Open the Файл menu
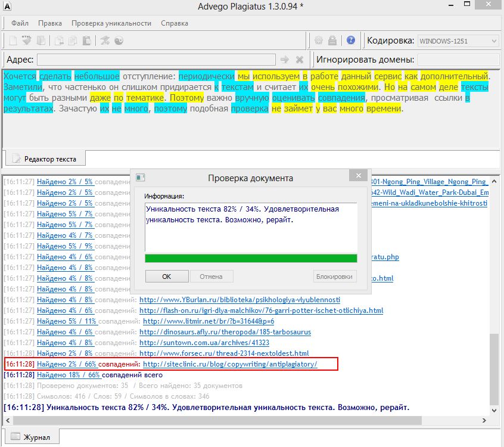Screen dimensions: 504x447 20,23
